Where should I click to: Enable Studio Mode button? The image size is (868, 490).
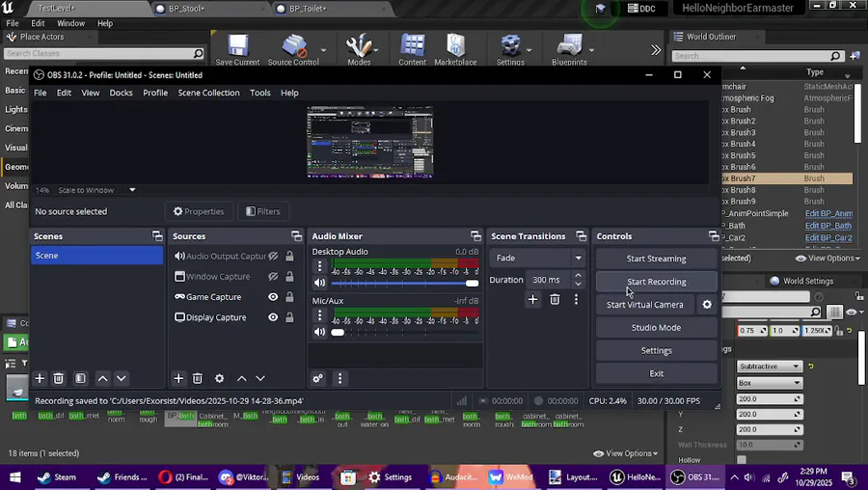656,327
